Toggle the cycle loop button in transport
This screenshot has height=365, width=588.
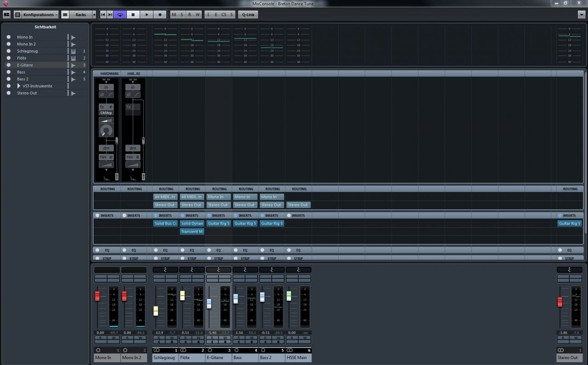pyautogui.click(x=120, y=15)
